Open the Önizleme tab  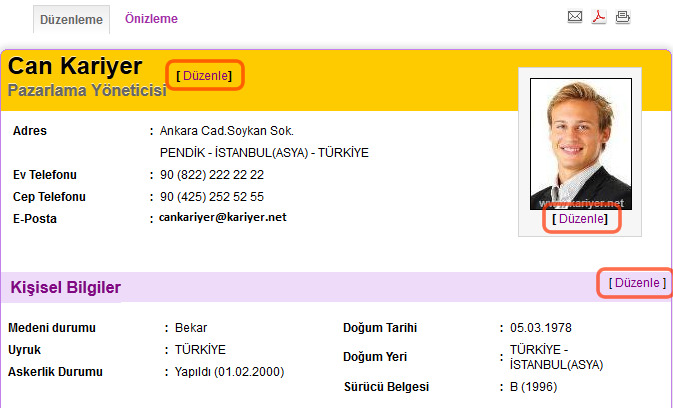151,18
